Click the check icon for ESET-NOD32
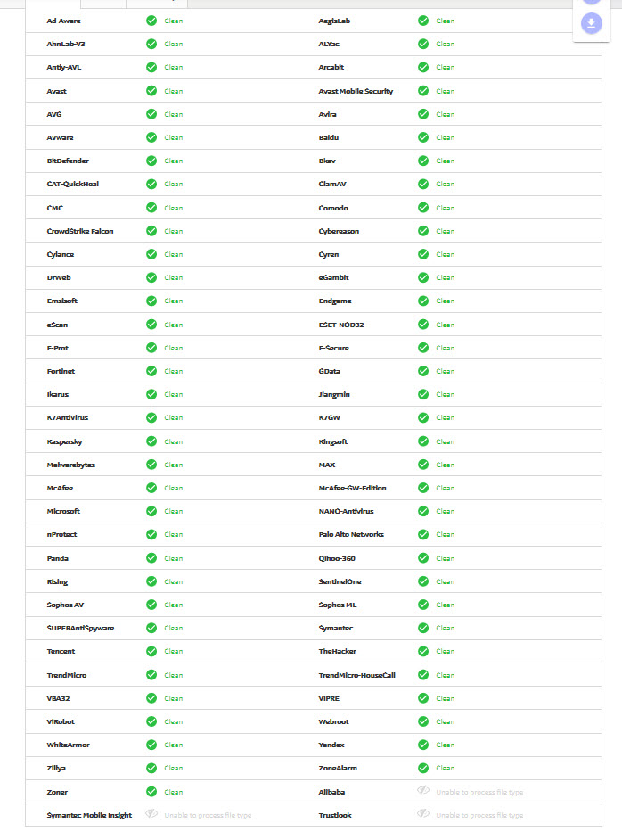The width and height of the screenshot is (622, 840). [423, 324]
